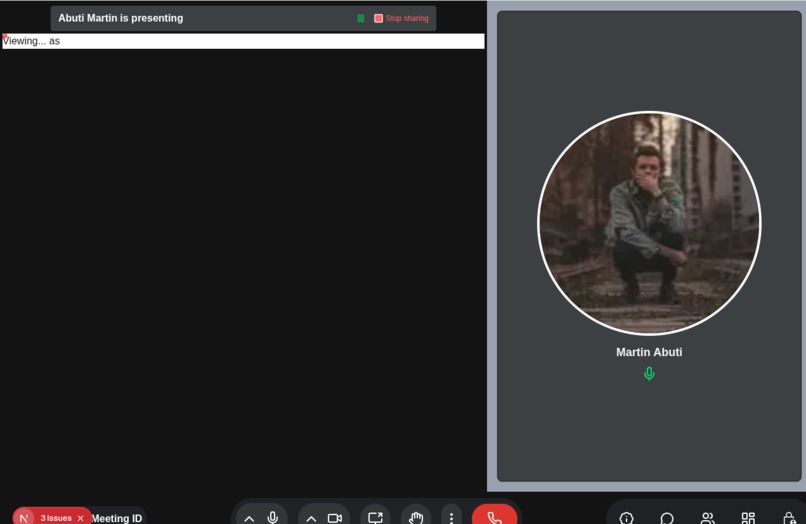806x524 pixels.
Task: Show participants list icon
Action: 708,518
